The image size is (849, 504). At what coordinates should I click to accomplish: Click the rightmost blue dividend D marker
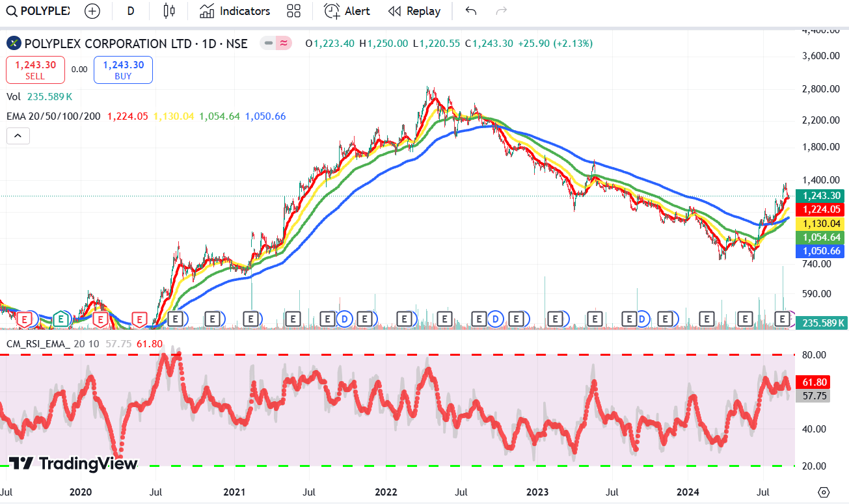pyautogui.click(x=641, y=319)
